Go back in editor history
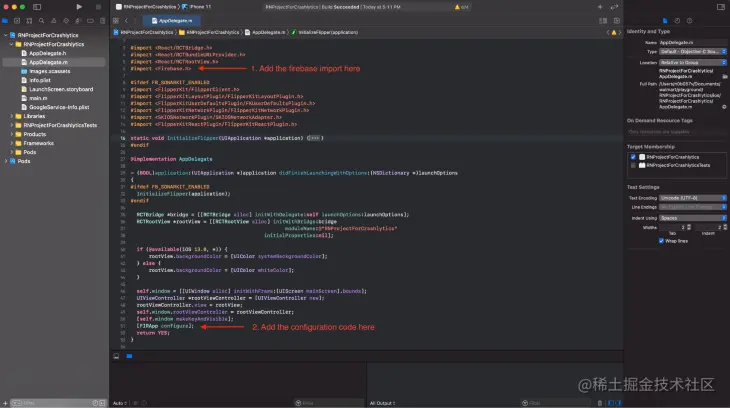This screenshot has width=730, height=408. click(126, 20)
